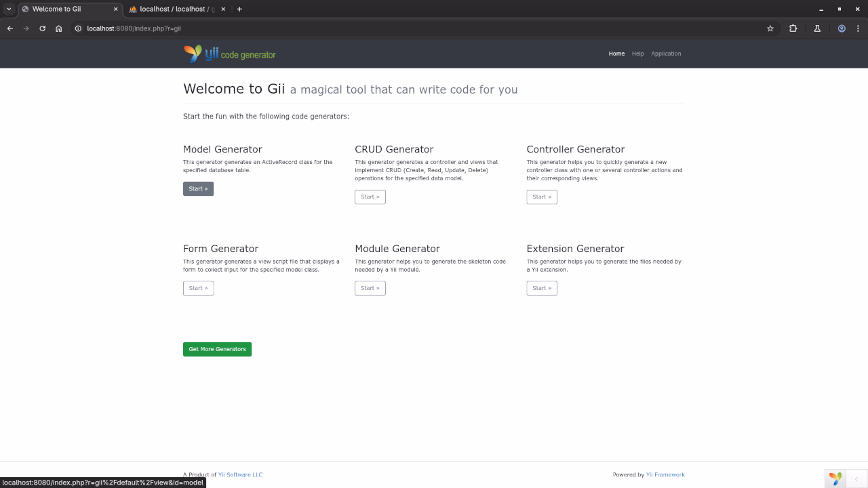Select the Welcome to Gii tab
Viewport: 868px width, 488px height.
[x=70, y=9]
